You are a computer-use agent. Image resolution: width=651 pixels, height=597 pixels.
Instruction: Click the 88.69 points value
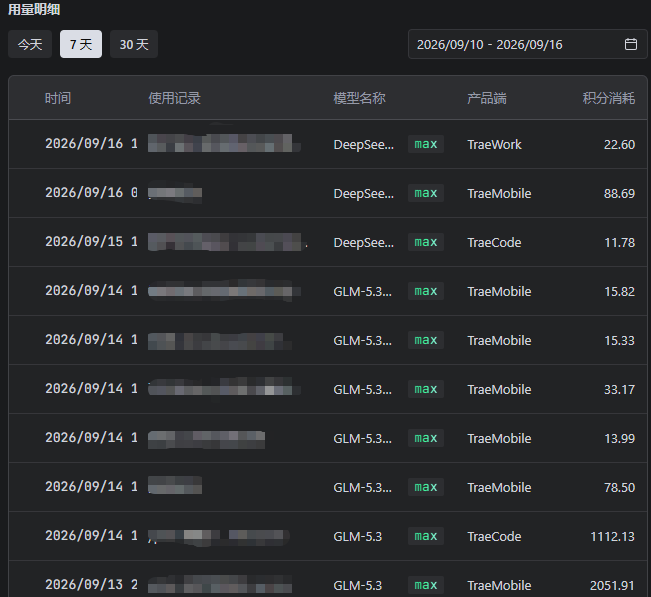619,193
